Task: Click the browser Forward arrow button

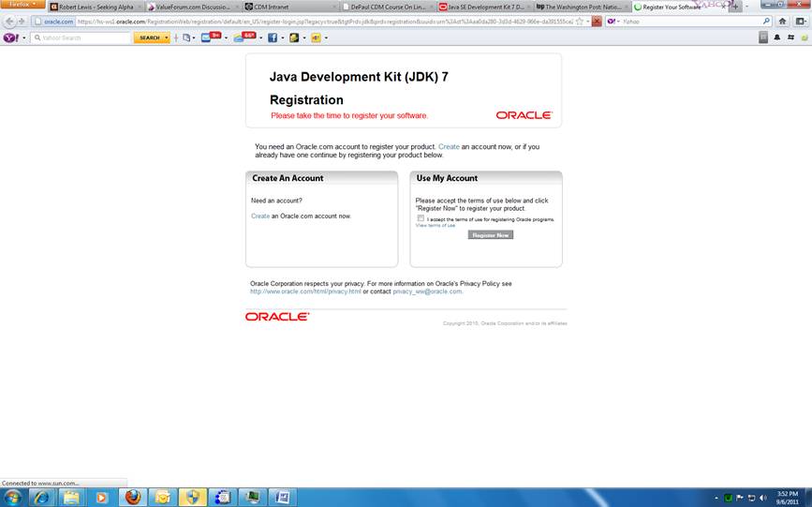Action: (x=22, y=22)
